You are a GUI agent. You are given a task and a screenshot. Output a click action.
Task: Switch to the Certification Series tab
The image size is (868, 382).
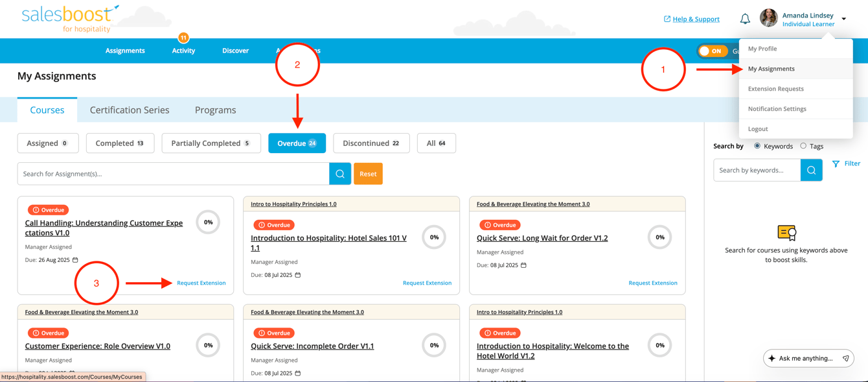click(x=130, y=110)
